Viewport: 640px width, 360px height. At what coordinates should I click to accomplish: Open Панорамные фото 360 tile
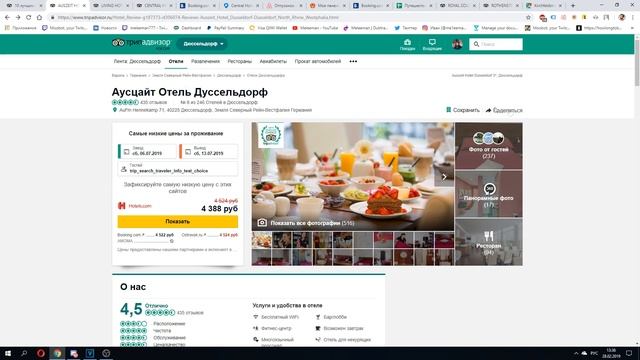pos(489,194)
